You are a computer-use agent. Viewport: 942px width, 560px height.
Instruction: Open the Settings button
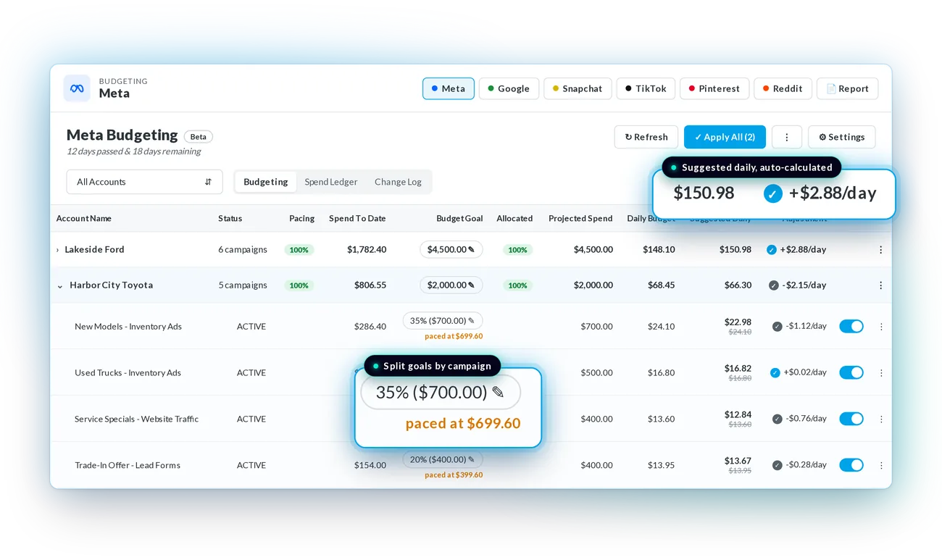point(841,137)
